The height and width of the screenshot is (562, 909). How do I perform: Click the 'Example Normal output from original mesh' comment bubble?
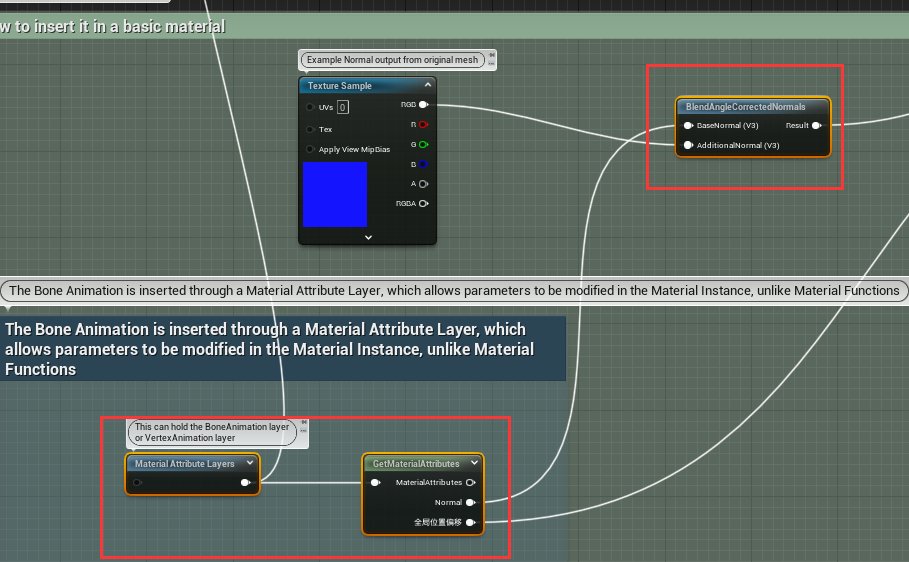tap(392, 60)
